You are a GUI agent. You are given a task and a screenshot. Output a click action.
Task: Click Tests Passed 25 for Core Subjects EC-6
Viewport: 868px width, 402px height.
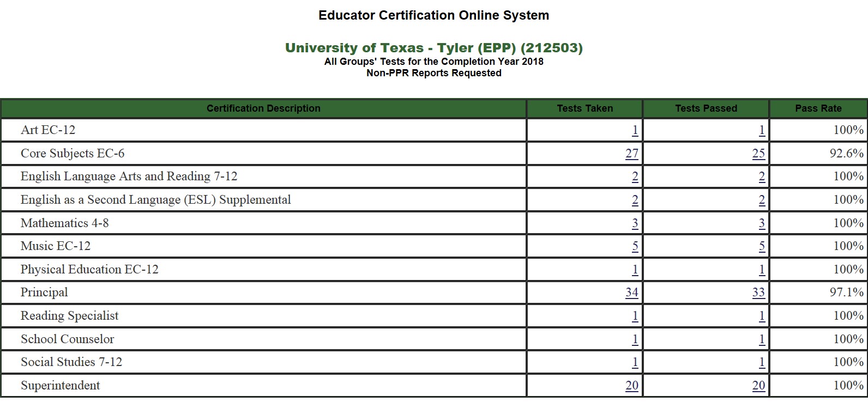pos(758,154)
